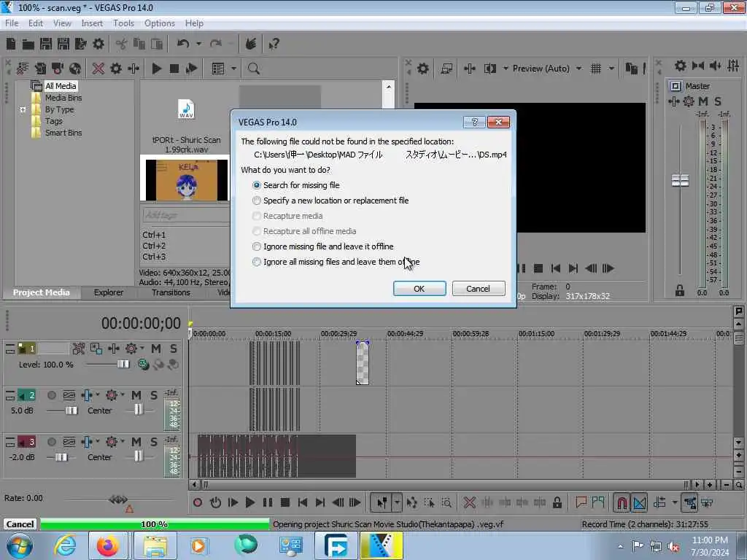747x560 pixels.
Task: Click Go to Start in timeline transport
Action: click(x=303, y=502)
